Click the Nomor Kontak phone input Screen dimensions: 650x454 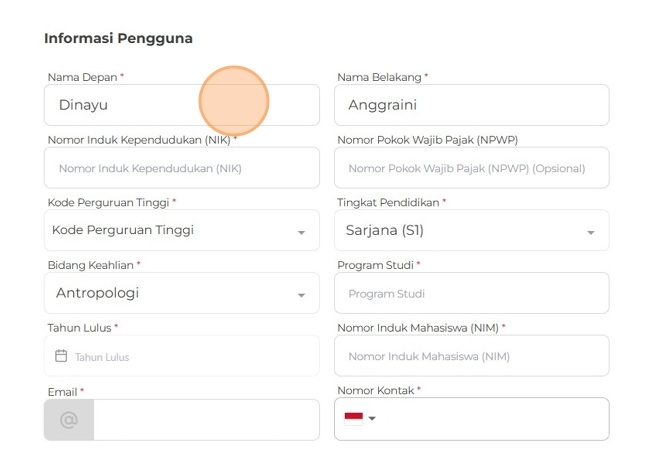pos(490,419)
